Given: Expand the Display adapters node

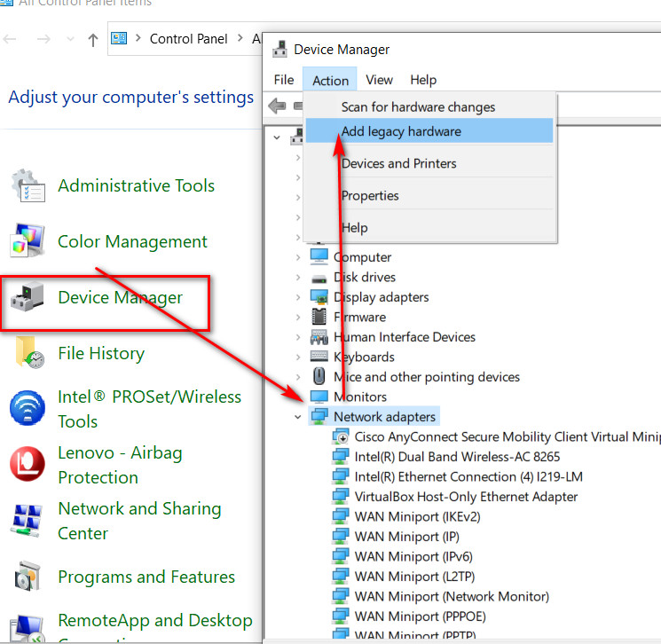Looking at the screenshot, I should 298,297.
